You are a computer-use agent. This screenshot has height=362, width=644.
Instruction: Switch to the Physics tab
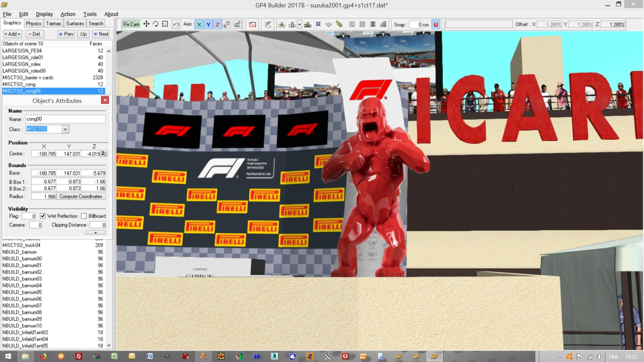click(34, 23)
